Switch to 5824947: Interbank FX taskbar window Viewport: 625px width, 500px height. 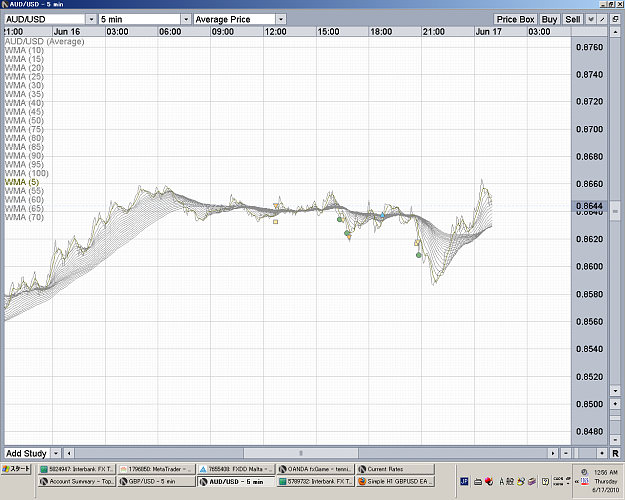[77, 469]
